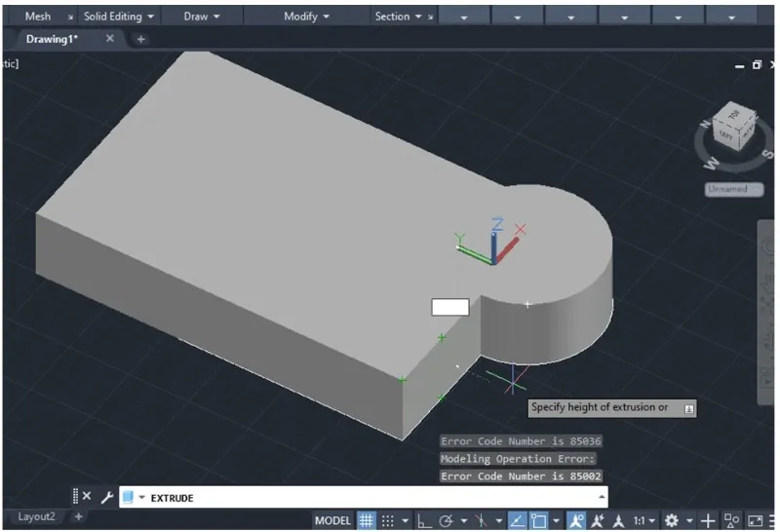780x532 pixels.
Task: Expand the Draw panel dropdown
Action: click(x=202, y=17)
